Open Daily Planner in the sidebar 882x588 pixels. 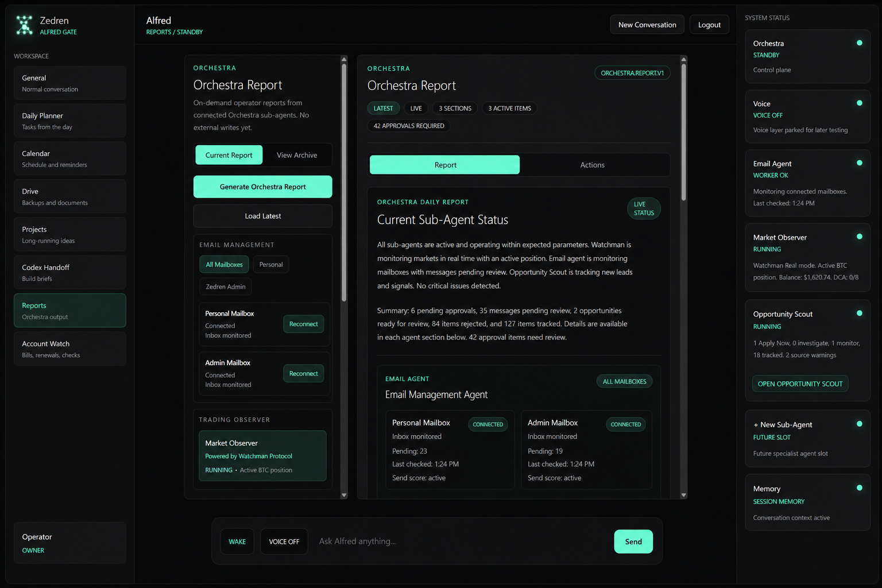[x=70, y=121]
